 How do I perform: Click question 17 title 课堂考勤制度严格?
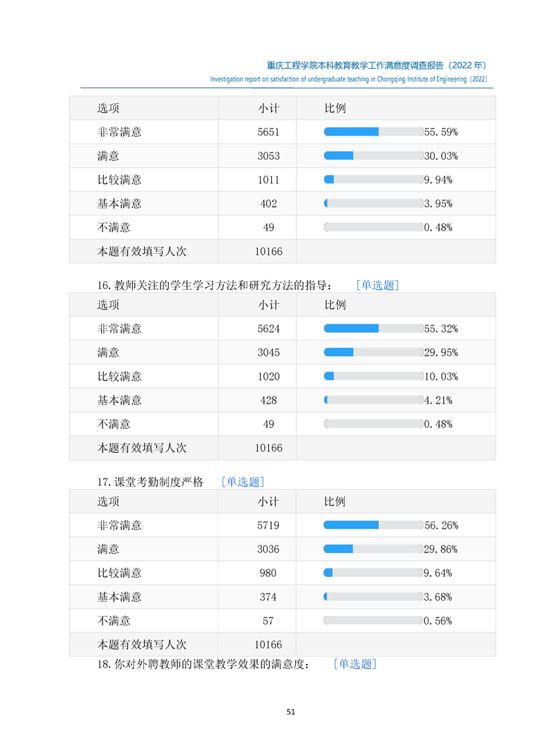(x=150, y=482)
